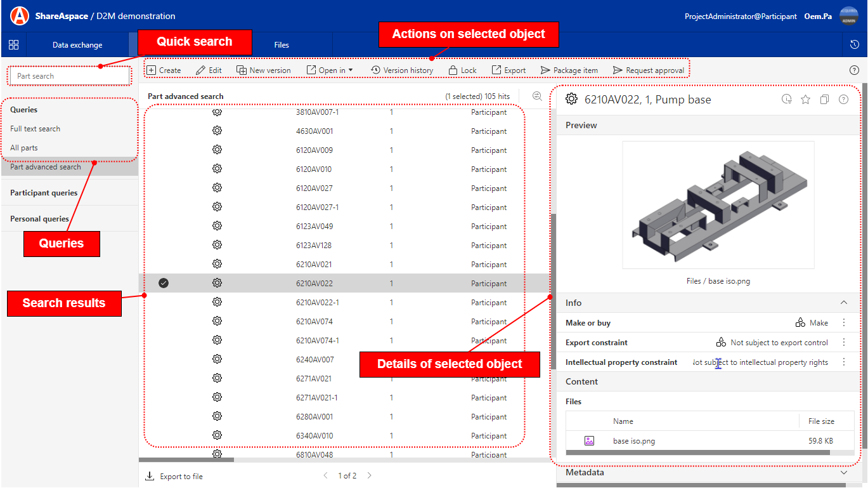Click the Export toolbar icon
Screen dimensions: 868x488
[x=508, y=70]
